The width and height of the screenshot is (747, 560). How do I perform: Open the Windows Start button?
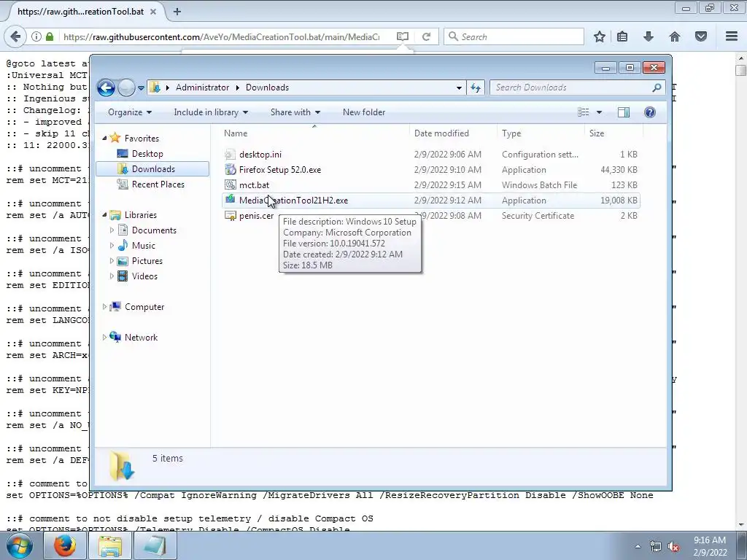pyautogui.click(x=20, y=545)
